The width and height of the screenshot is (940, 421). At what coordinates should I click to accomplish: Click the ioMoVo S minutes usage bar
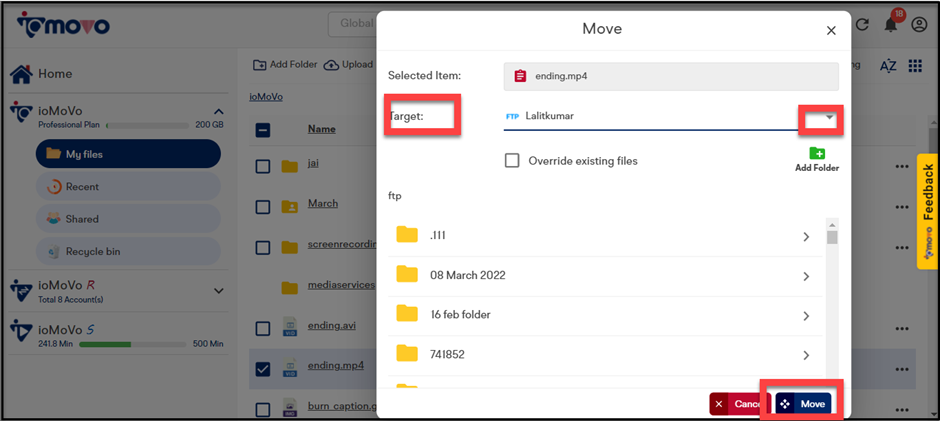click(132, 344)
